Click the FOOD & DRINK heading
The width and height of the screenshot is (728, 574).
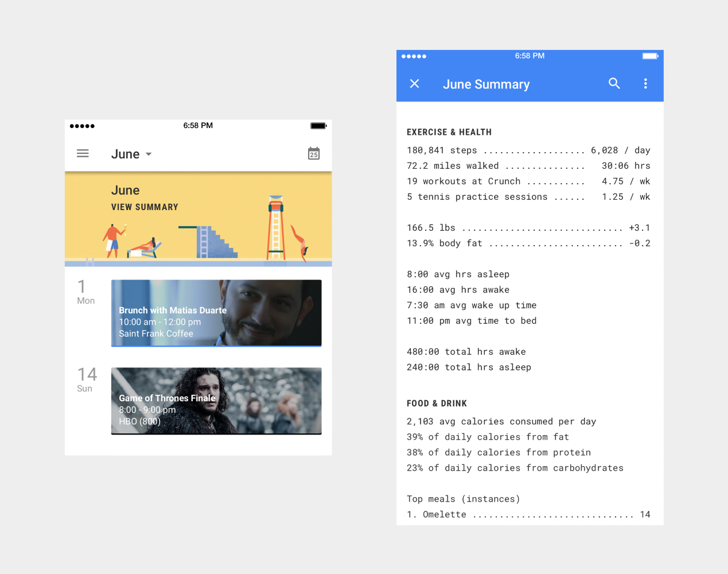pyautogui.click(x=437, y=404)
